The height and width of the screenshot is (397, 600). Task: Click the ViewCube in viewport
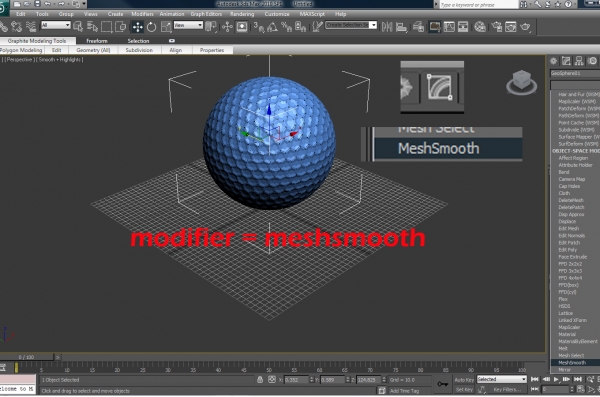pyautogui.click(x=522, y=82)
